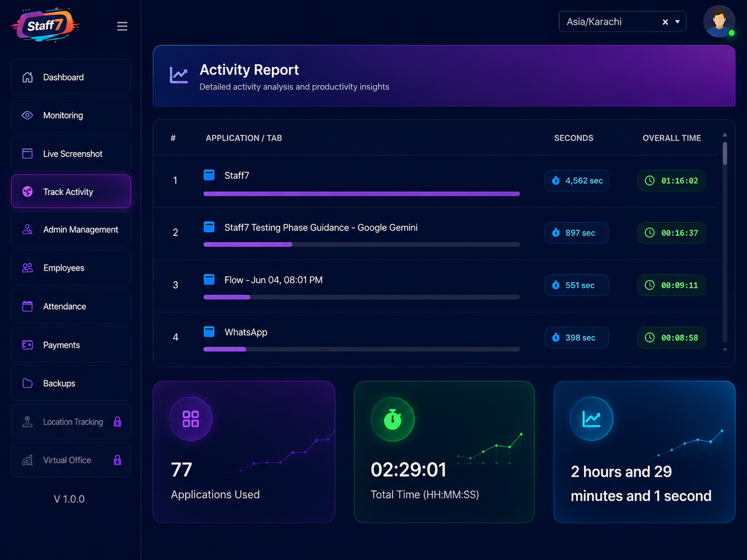
Task: Click the table scrollbar down arrow
Action: point(725,350)
